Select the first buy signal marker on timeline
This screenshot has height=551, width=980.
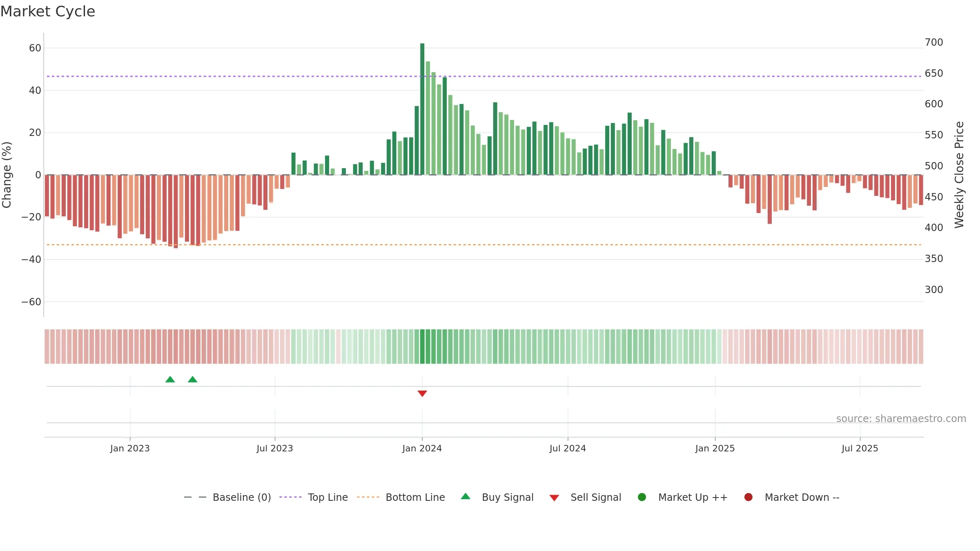[170, 380]
